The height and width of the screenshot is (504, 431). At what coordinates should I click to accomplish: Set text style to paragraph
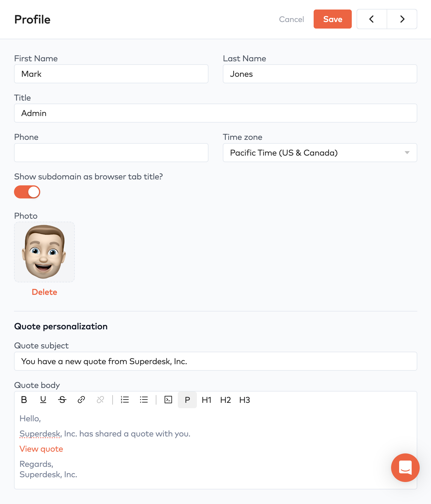tap(187, 400)
